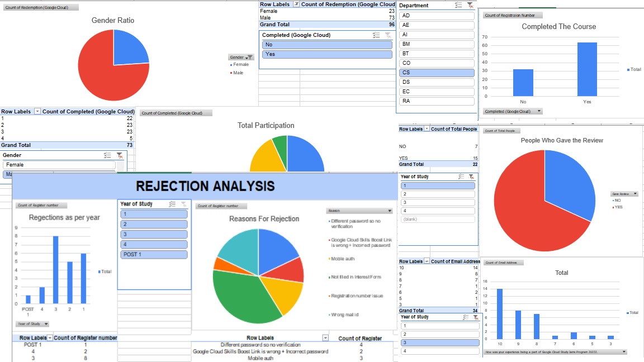Toggle the No option in Completed (Google Cloud) slicer
Image resolution: width=644 pixels, height=362 pixels.
(327, 45)
